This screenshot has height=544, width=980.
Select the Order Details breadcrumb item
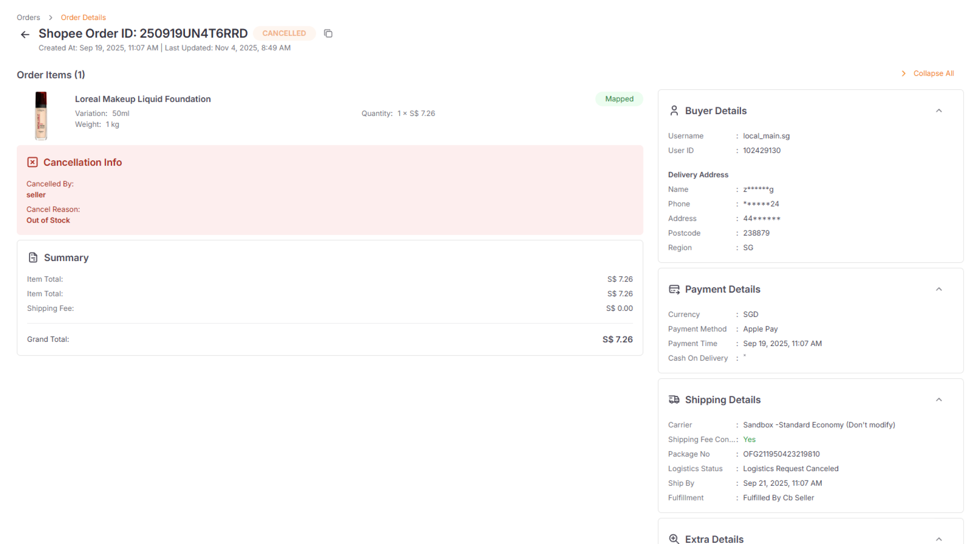[83, 17]
